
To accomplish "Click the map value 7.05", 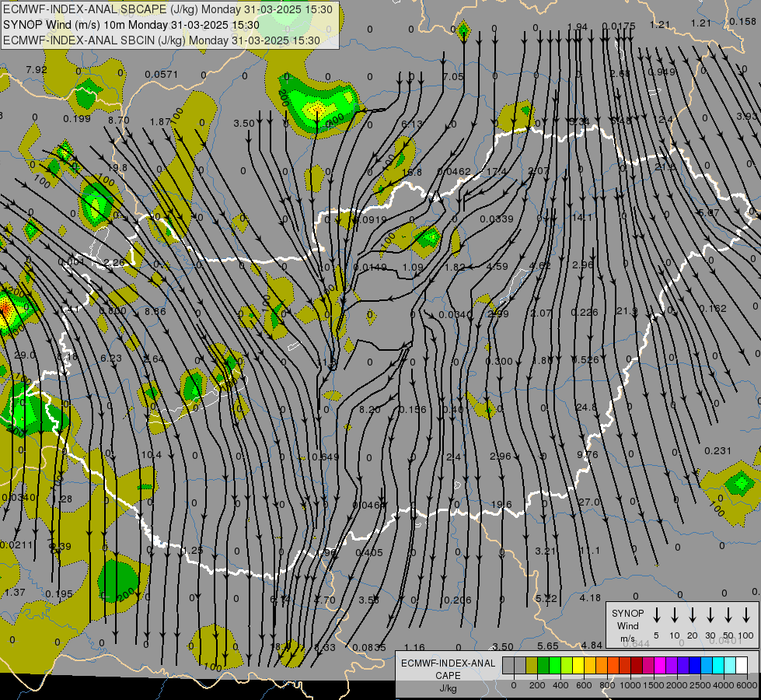I will click(x=453, y=77).
